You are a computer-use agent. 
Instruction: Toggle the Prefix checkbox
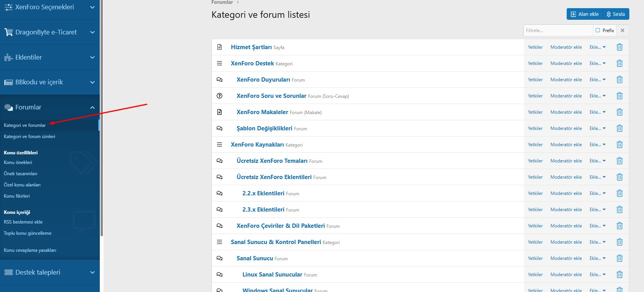pos(598,30)
